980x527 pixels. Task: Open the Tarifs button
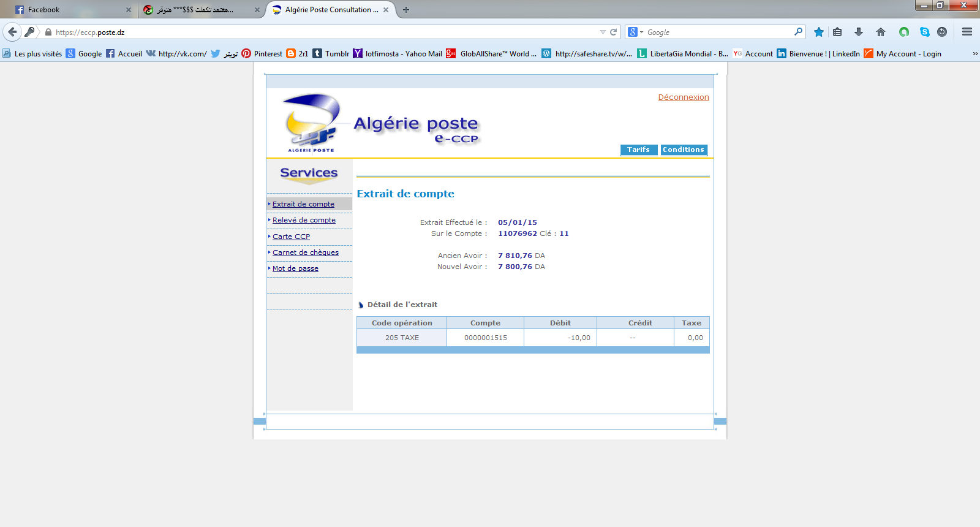click(x=639, y=150)
